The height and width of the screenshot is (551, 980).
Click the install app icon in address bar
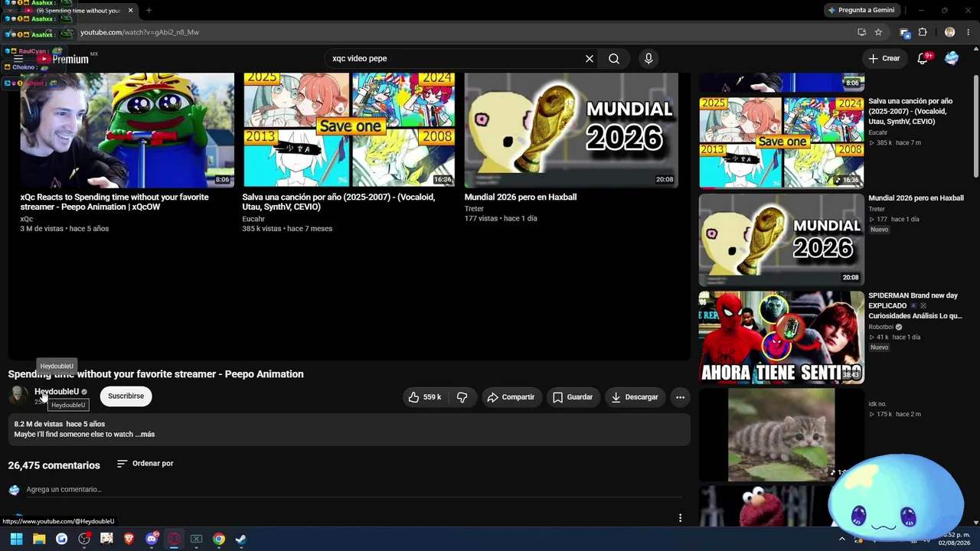861,32
